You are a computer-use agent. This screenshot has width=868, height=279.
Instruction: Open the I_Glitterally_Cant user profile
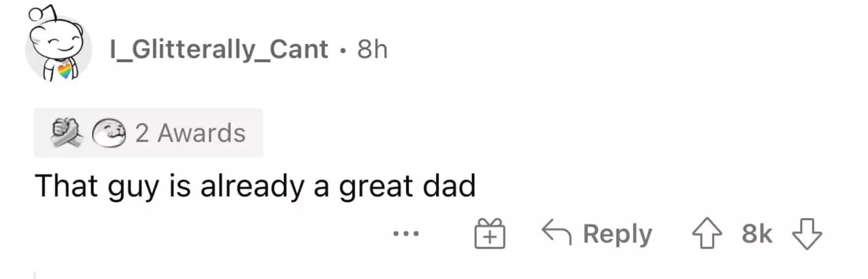click(219, 49)
